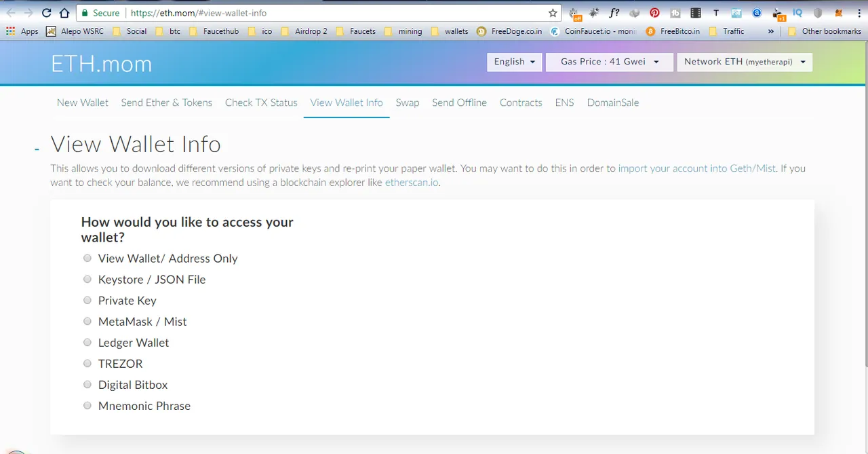Viewport: 868px width, 454px height.
Task: Switch to Send Offline tab
Action: click(459, 102)
